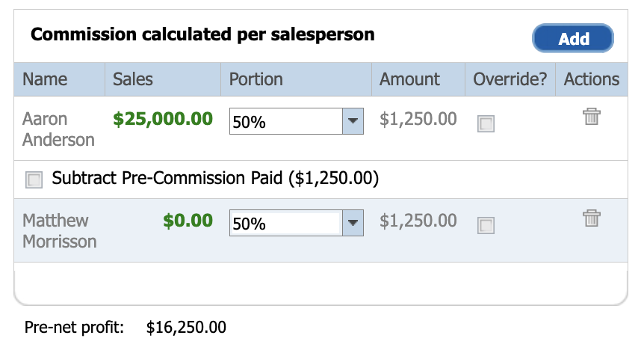Screen dimensions: 644x362
Task: Open Aaron Anderson's portion dropdown arrow
Action: [353, 121]
